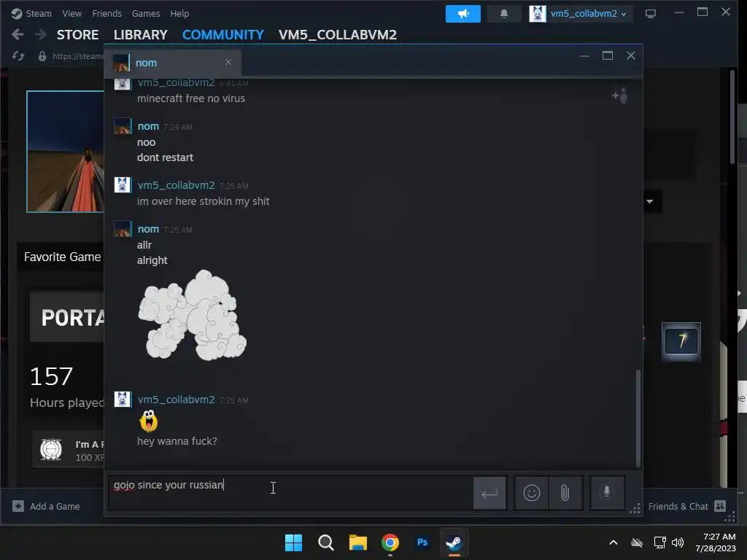Click the level 7 badge
Viewport: 747px width, 560px height.
pyautogui.click(x=681, y=341)
